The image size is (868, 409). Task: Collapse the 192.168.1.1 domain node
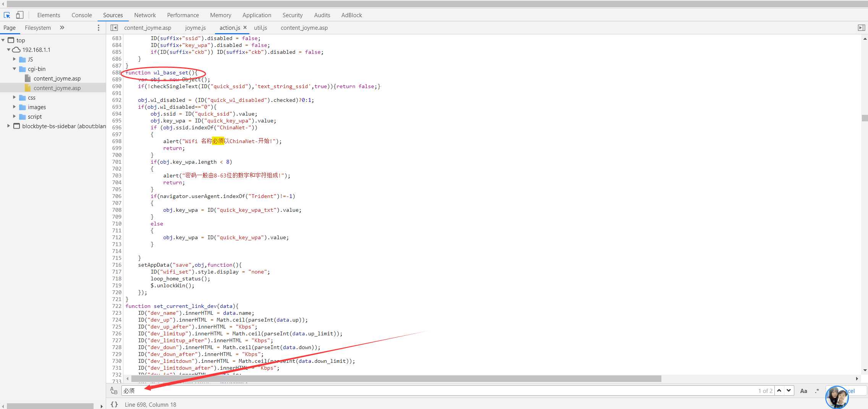click(8, 50)
